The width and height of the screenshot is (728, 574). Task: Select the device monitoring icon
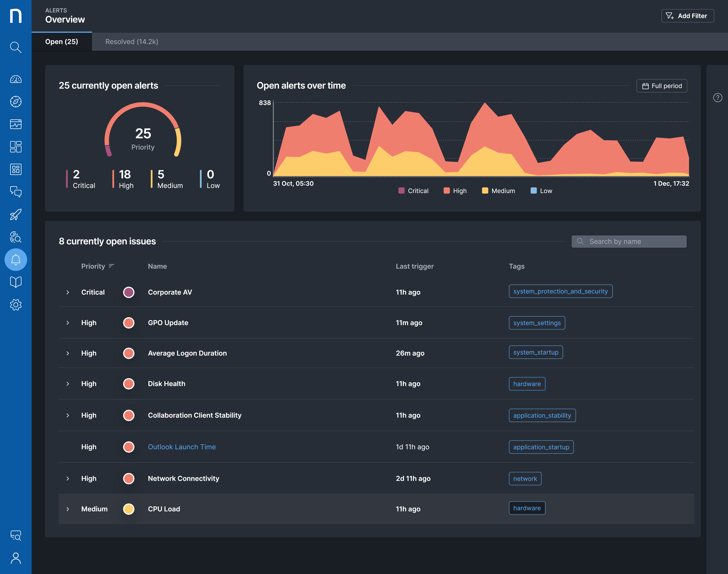pyautogui.click(x=15, y=124)
